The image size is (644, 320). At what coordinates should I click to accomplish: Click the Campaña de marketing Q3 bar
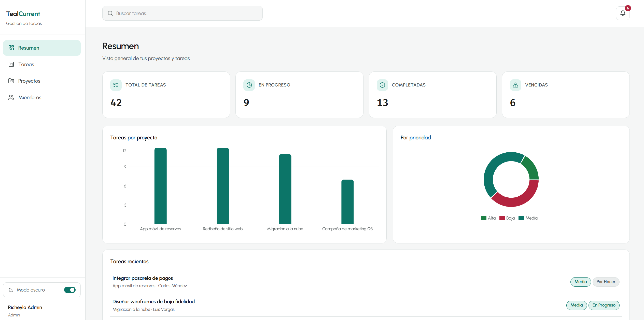click(x=347, y=202)
